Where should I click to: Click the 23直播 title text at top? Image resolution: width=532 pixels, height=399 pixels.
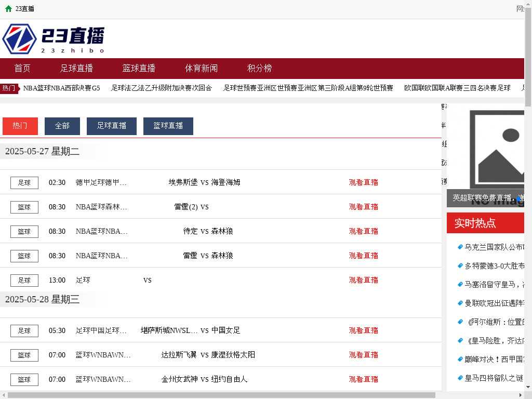(x=25, y=9)
